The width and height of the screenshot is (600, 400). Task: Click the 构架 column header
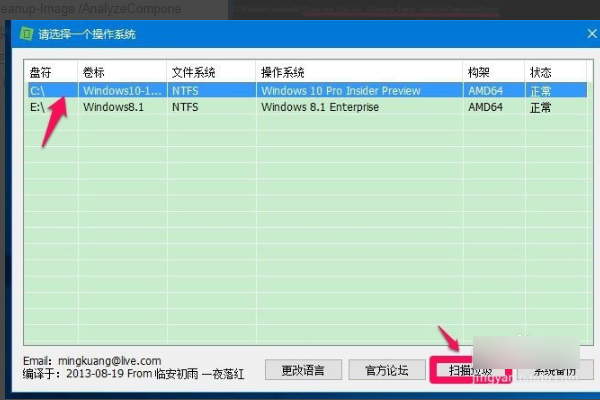click(x=494, y=72)
